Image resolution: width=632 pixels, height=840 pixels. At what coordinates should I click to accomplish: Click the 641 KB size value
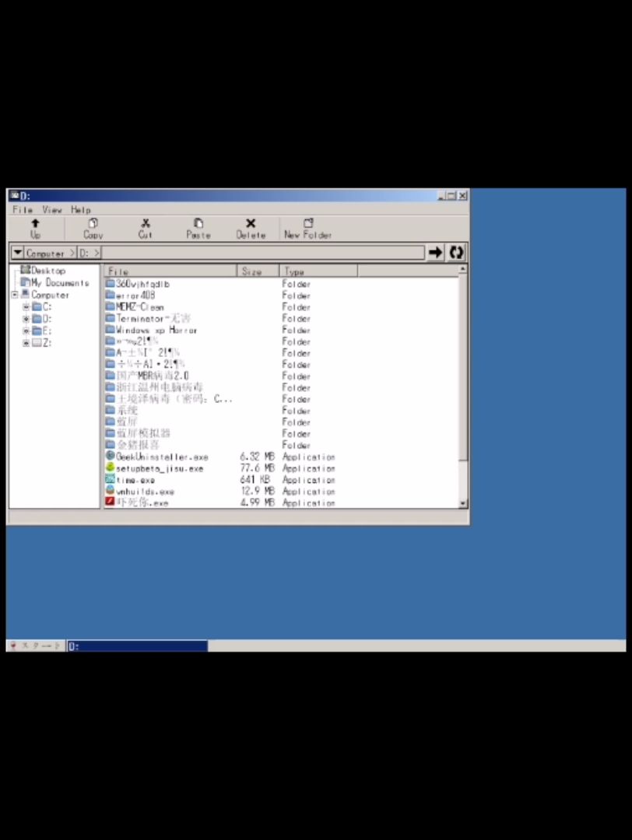(255, 479)
